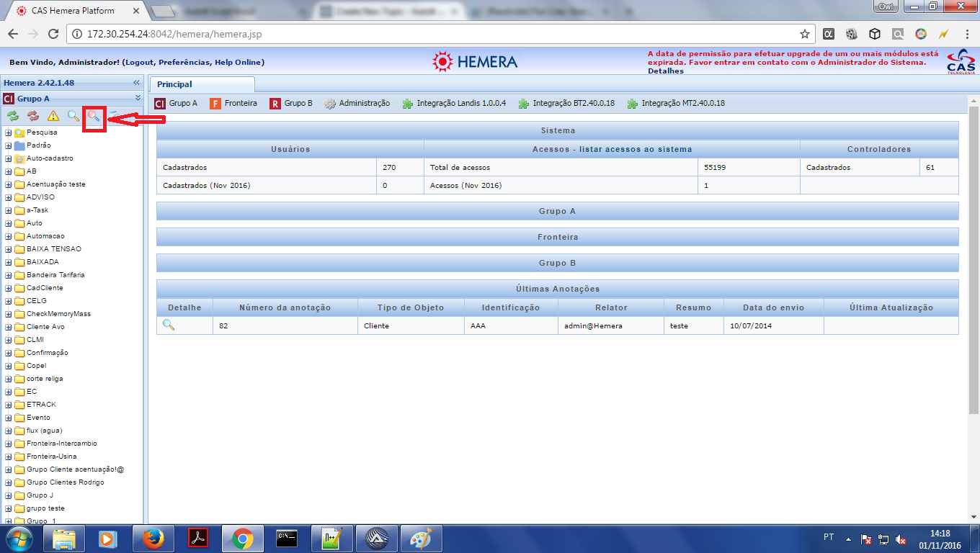Image resolution: width=980 pixels, height=553 pixels.
Task: Click the detail magnifier for annotation 82
Action: point(169,325)
